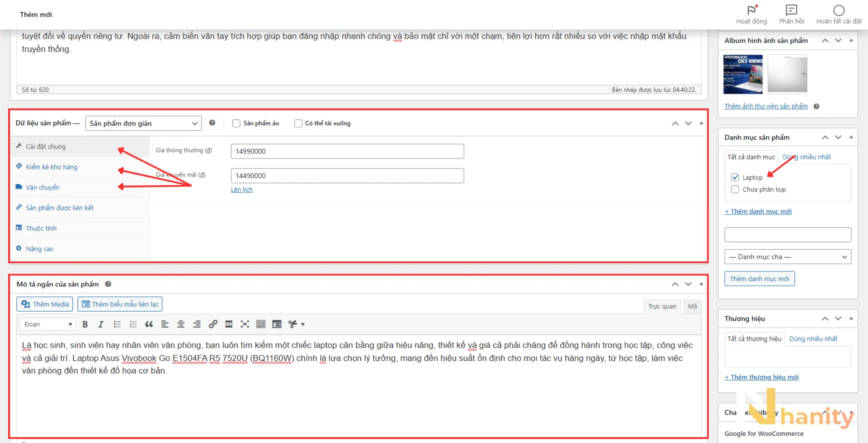Toggle bulleted list in editor toolbar

pos(117,324)
